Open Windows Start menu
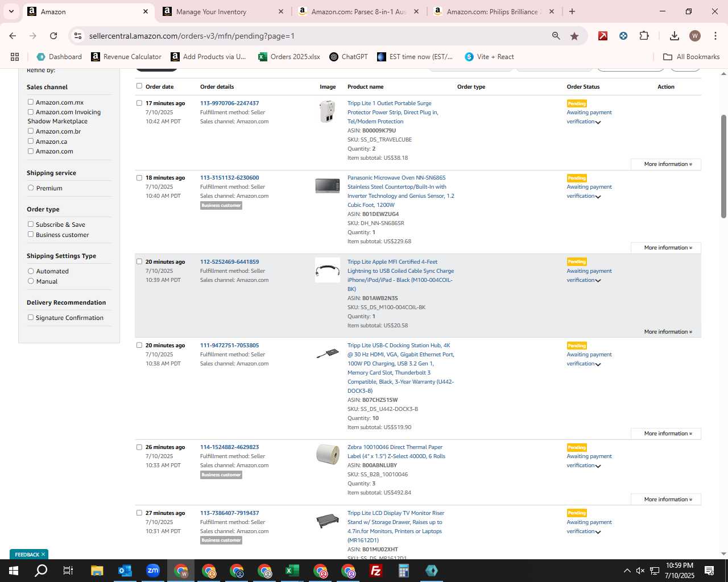 click(14, 571)
